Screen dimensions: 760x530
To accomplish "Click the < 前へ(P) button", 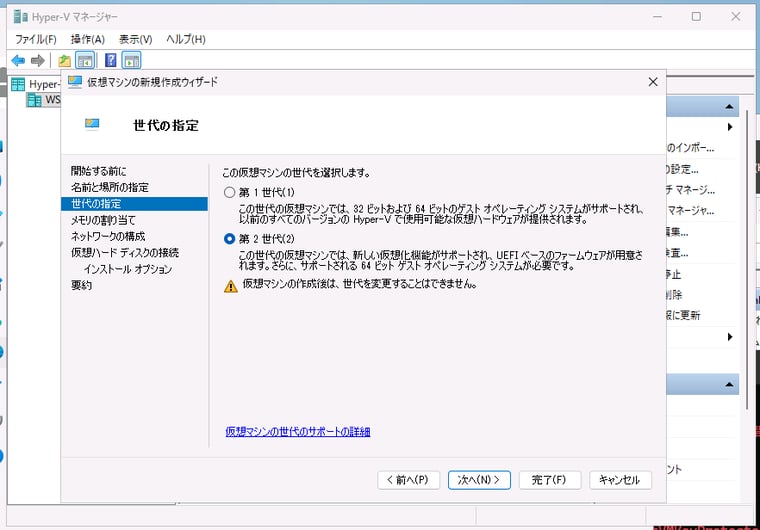I will pos(409,480).
